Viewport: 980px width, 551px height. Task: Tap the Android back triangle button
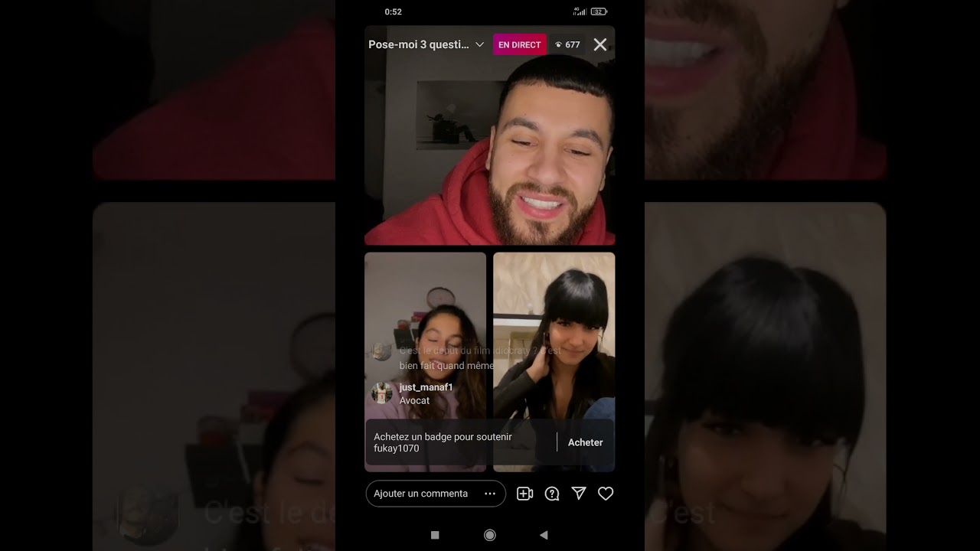[544, 535]
